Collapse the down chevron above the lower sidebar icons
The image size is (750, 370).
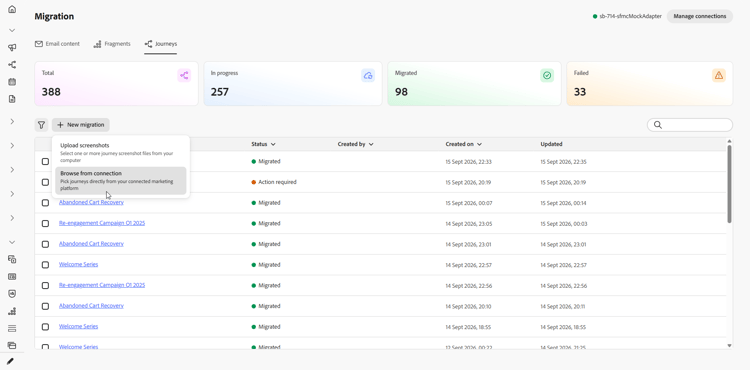pos(12,242)
